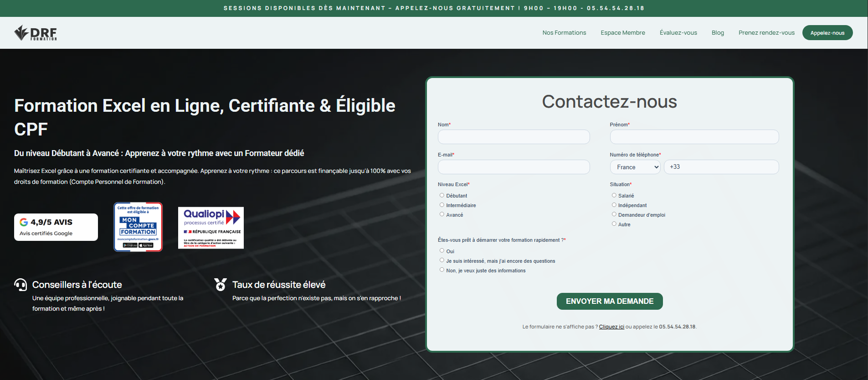The image size is (868, 380).
Task: Open the Blog page
Action: point(718,33)
